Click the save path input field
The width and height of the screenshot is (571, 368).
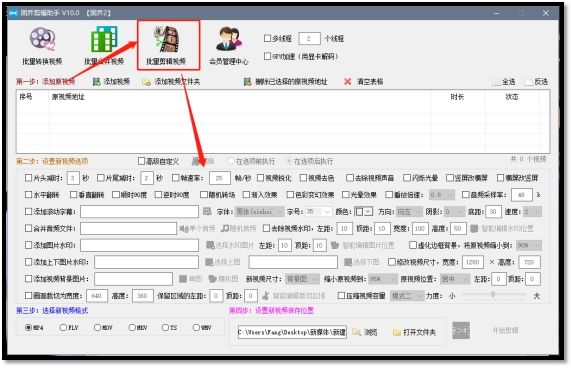coord(292,332)
